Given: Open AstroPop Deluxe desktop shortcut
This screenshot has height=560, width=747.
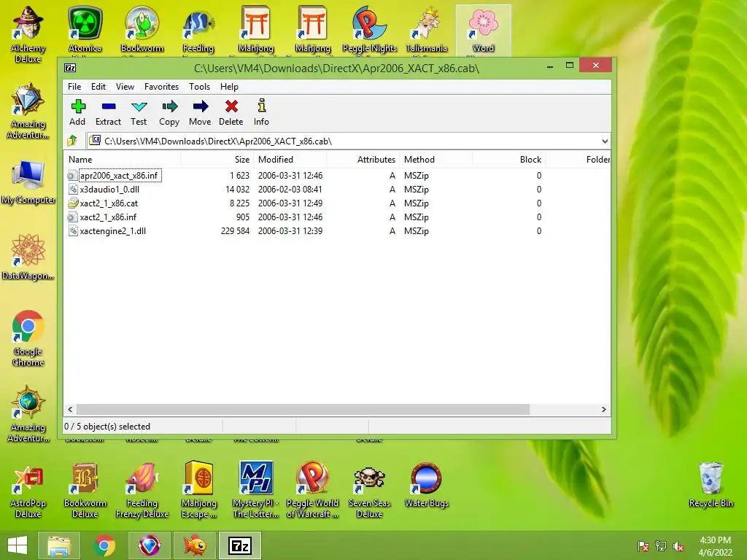Looking at the screenshot, I should coord(28,491).
